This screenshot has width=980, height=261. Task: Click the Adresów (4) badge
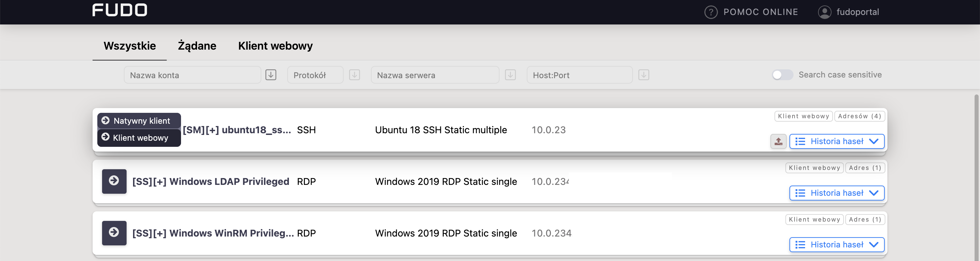859,116
